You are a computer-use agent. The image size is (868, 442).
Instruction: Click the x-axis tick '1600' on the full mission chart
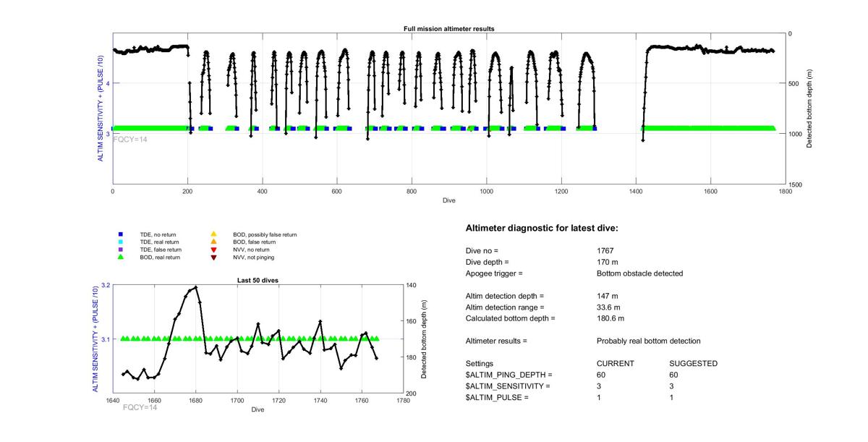tap(710, 192)
